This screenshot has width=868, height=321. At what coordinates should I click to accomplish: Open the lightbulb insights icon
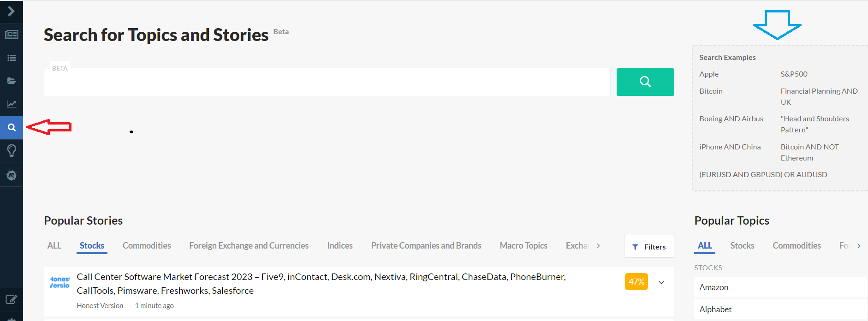tap(11, 150)
